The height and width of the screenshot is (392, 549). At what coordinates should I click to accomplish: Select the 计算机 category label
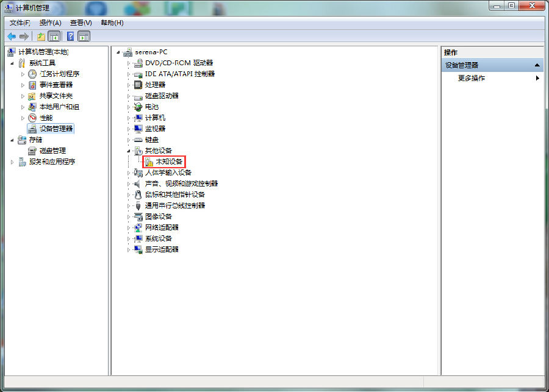155,118
